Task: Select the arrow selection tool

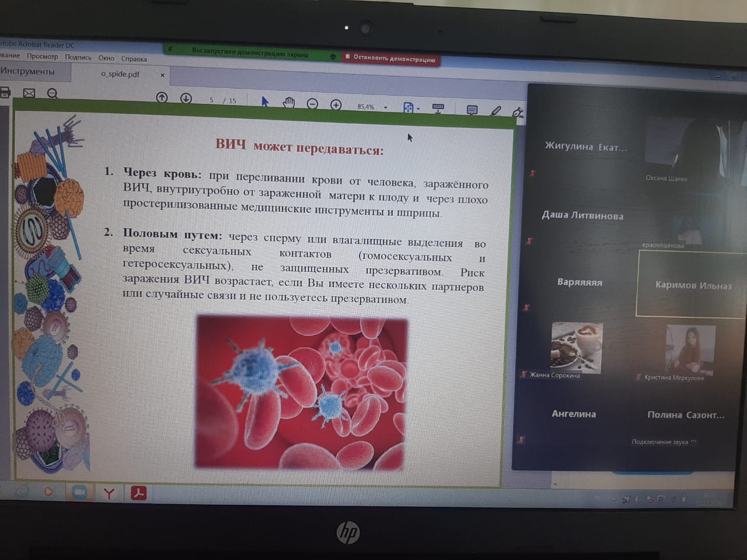Action: (264, 101)
